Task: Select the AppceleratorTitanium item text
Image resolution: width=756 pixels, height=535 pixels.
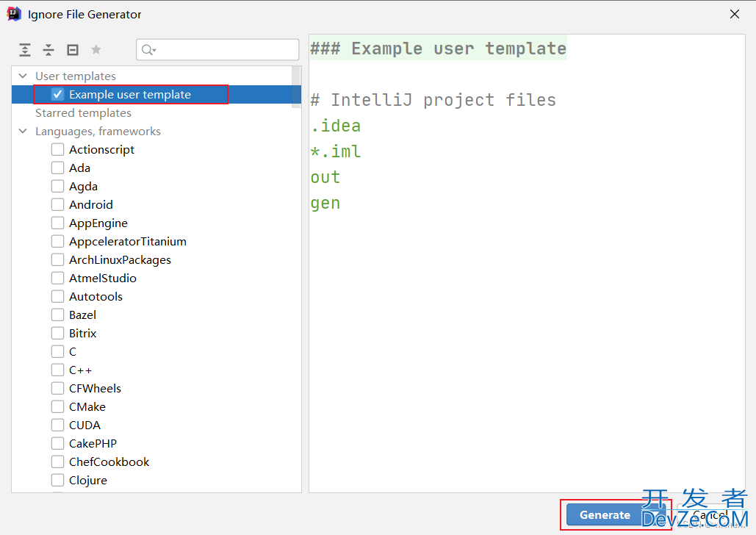Action: [128, 242]
